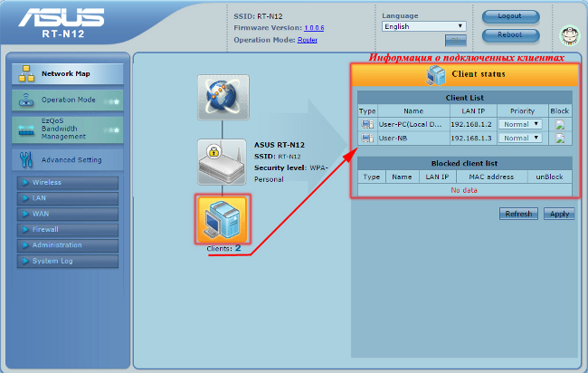Click the Logout button
This screenshot has height=373, width=588.
[x=510, y=16]
